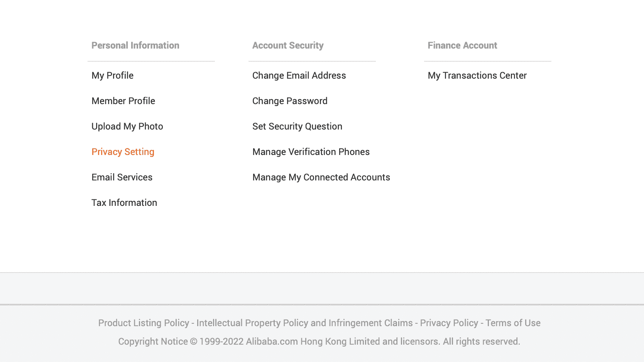Open My Profile link
The height and width of the screenshot is (362, 644).
pyautogui.click(x=112, y=76)
